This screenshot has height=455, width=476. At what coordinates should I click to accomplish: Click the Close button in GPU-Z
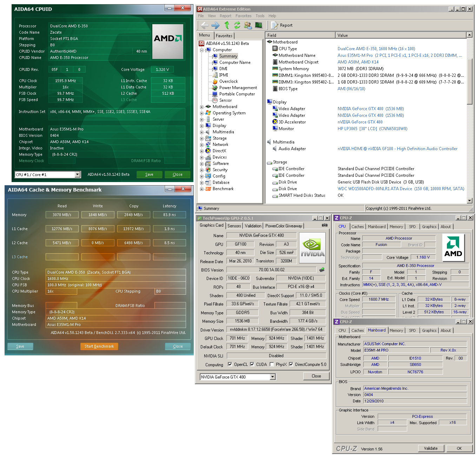(x=316, y=376)
